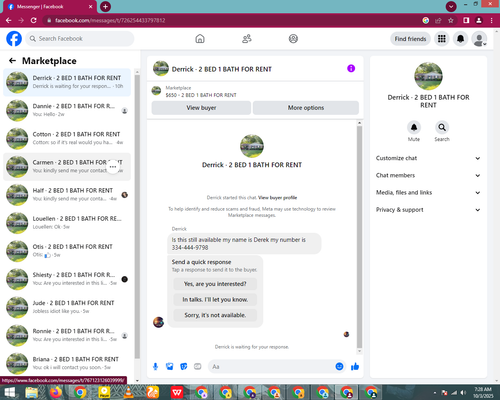Click the Find friends button

[x=410, y=39]
